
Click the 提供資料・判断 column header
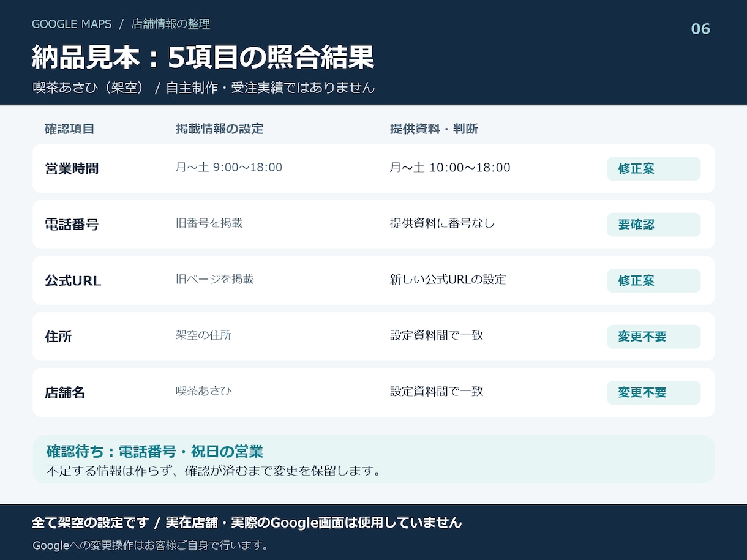[434, 129]
